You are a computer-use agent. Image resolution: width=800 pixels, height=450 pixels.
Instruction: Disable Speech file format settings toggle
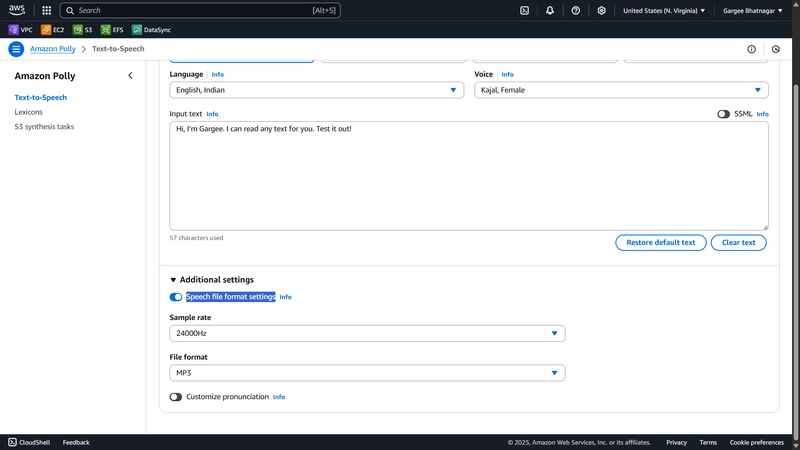pos(176,297)
